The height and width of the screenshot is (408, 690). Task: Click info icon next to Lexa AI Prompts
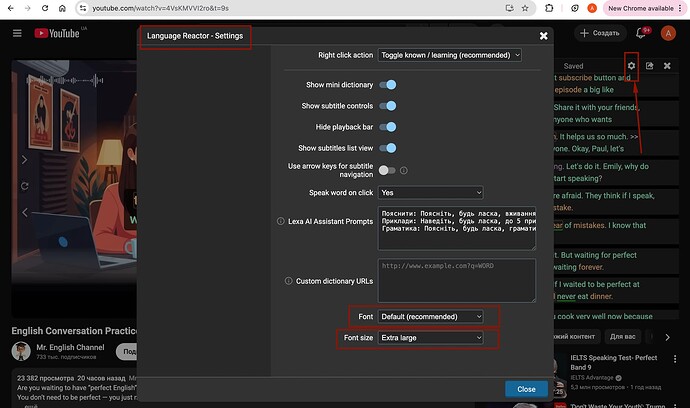[x=279, y=221]
